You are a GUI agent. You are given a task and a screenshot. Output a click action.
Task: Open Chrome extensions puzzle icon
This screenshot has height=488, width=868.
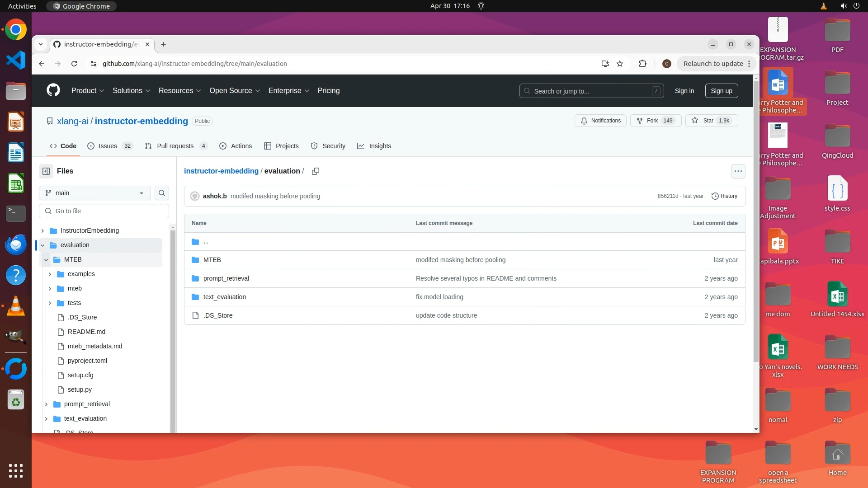click(642, 64)
